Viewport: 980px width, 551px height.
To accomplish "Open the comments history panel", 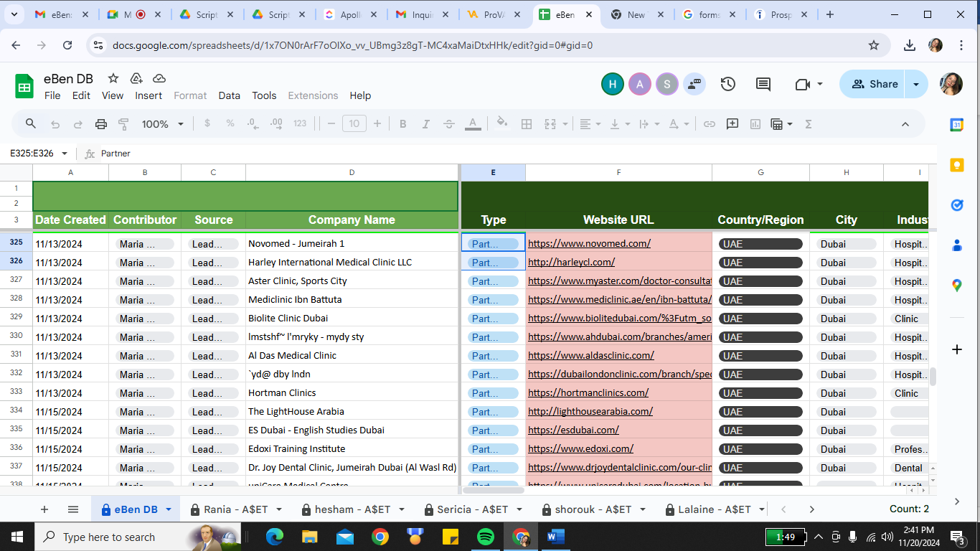I will point(763,84).
